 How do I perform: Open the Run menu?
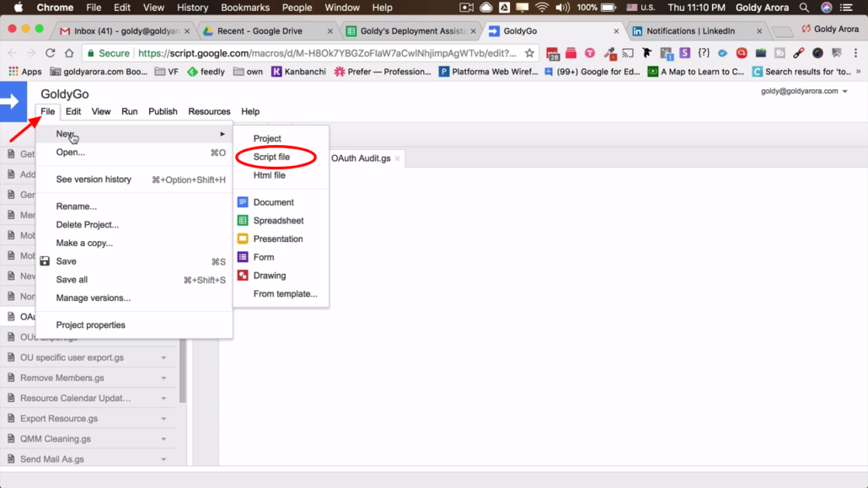click(x=130, y=111)
